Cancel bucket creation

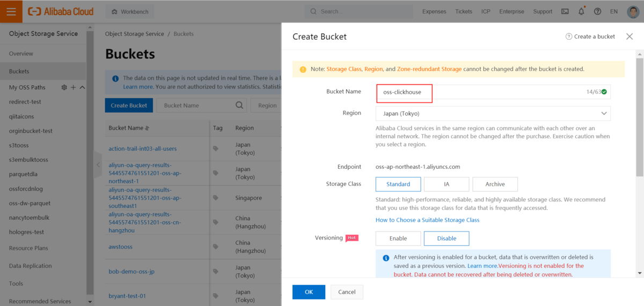click(x=347, y=292)
